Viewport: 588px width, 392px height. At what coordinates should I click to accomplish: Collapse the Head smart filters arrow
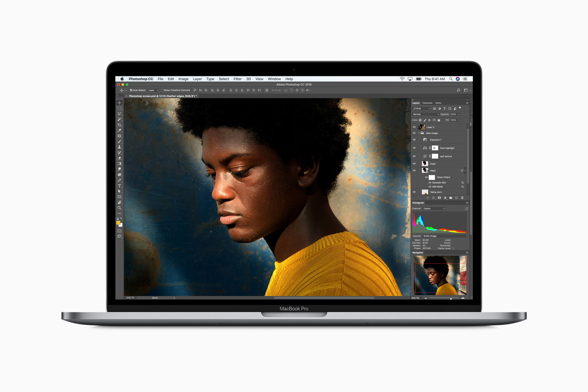(465, 171)
